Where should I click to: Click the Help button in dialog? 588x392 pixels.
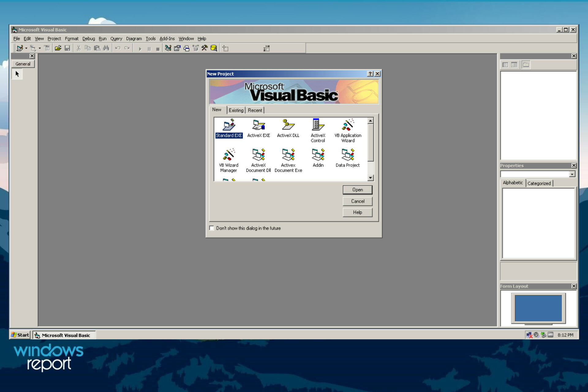click(x=357, y=212)
